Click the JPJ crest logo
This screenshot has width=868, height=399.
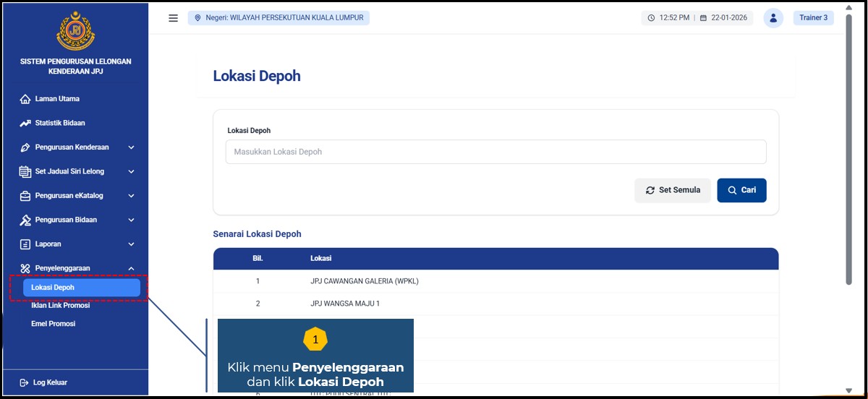(x=76, y=30)
